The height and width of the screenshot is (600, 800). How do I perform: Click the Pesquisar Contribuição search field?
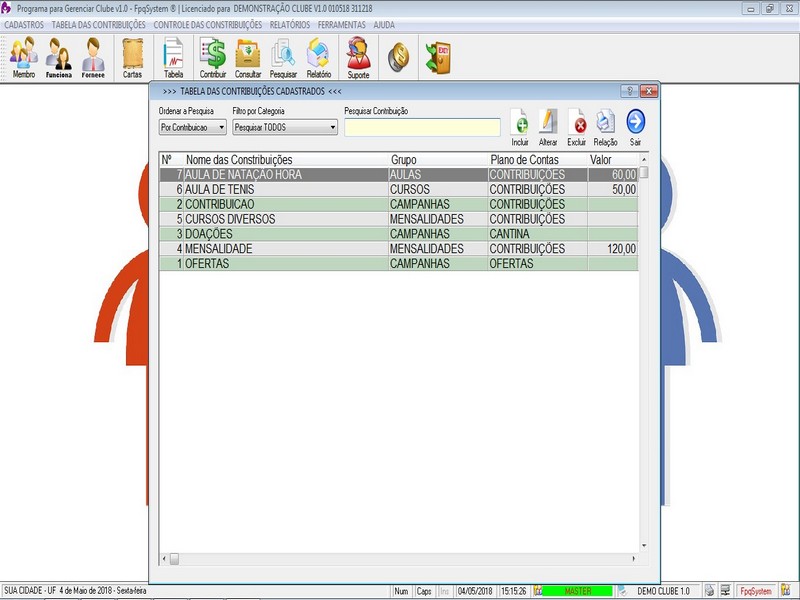click(x=422, y=127)
